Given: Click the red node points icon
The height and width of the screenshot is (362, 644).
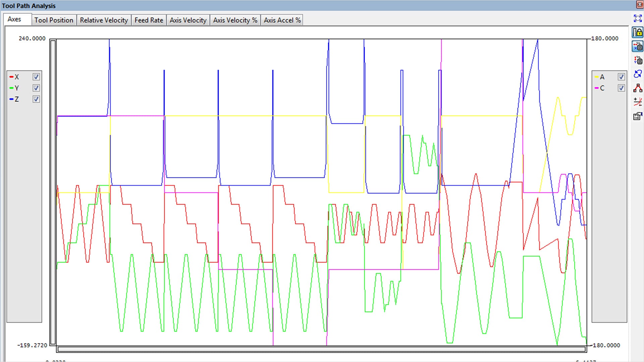Looking at the screenshot, I should click(638, 88).
